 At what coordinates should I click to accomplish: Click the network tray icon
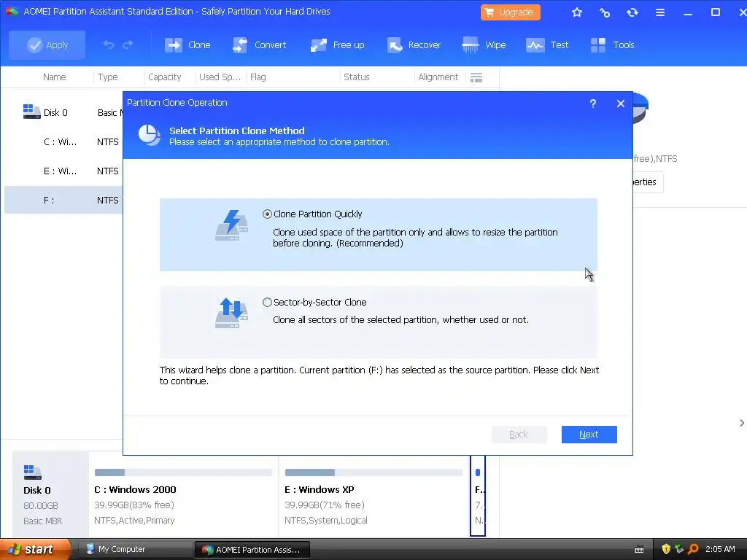(679, 550)
